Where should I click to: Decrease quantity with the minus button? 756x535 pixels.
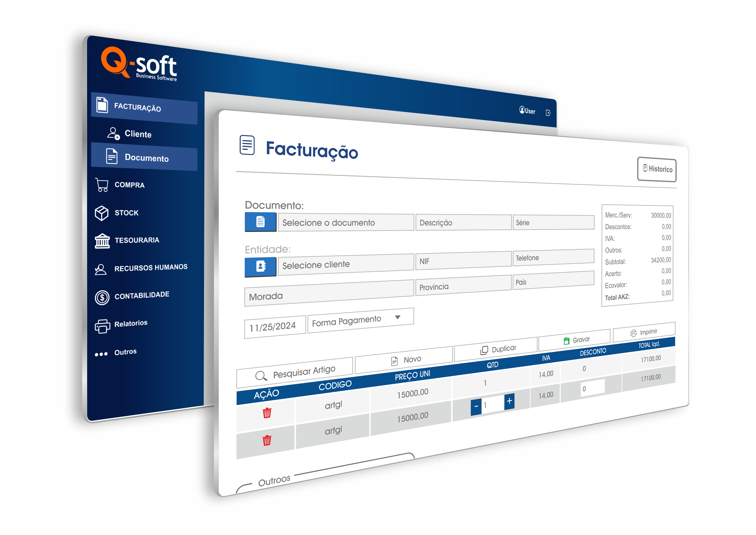tap(476, 407)
